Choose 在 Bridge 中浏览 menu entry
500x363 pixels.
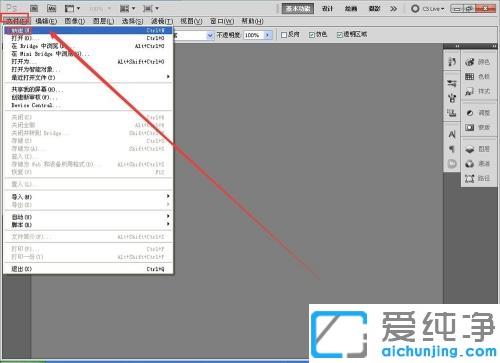(x=88, y=46)
